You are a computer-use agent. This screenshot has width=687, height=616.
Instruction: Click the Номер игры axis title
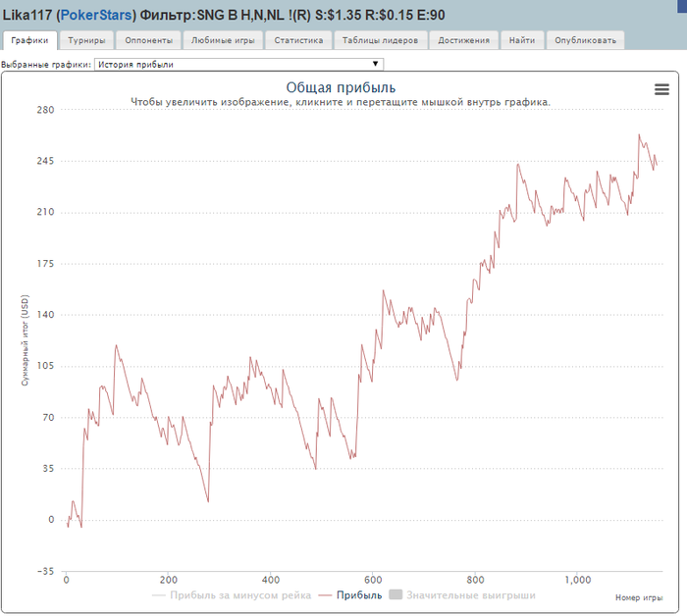(x=639, y=597)
